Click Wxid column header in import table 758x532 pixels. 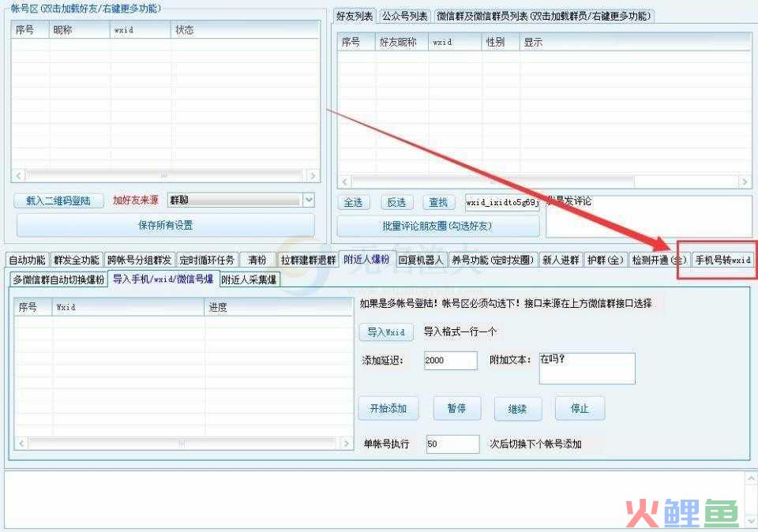pyautogui.click(x=128, y=307)
